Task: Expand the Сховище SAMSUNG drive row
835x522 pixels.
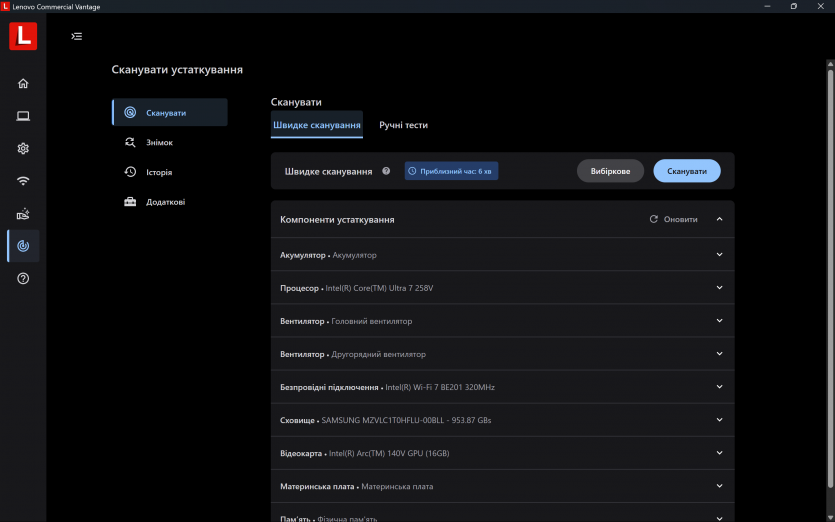Action: click(x=719, y=420)
